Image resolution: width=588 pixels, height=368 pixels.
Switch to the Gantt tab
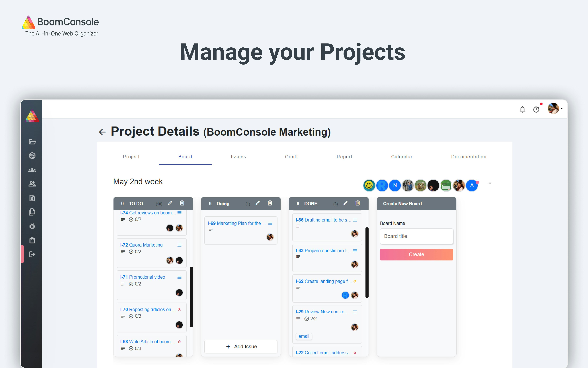[x=291, y=157]
